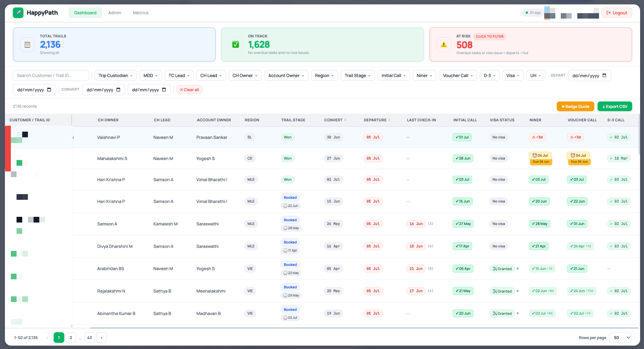The height and width of the screenshot is (349, 644).
Task: Click the Search Customer / Trail ID field
Action: click(x=51, y=75)
